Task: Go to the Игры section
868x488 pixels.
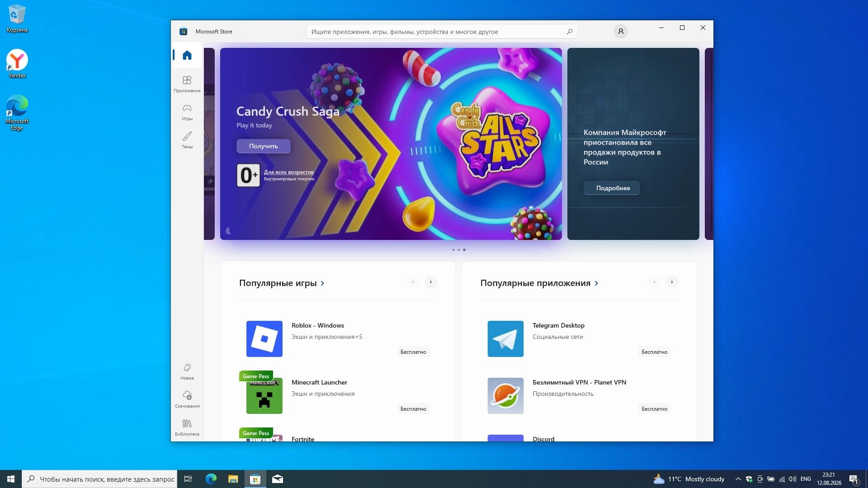Action: pos(187,112)
